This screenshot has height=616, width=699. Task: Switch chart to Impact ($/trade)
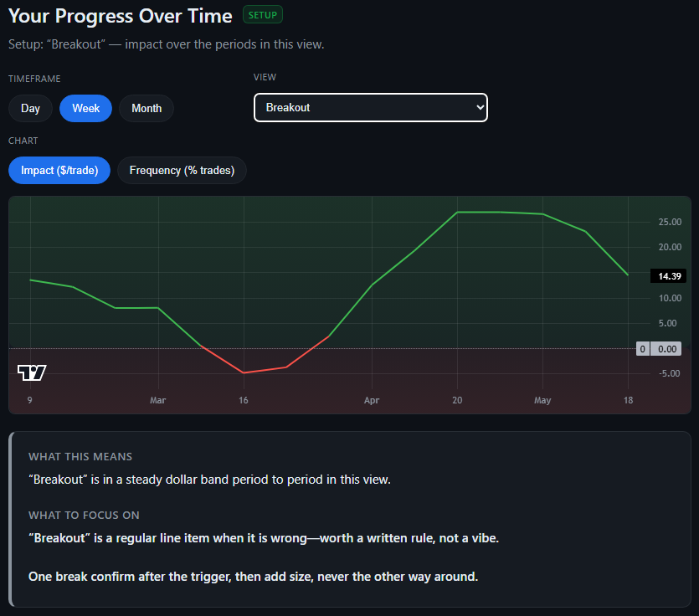click(59, 170)
